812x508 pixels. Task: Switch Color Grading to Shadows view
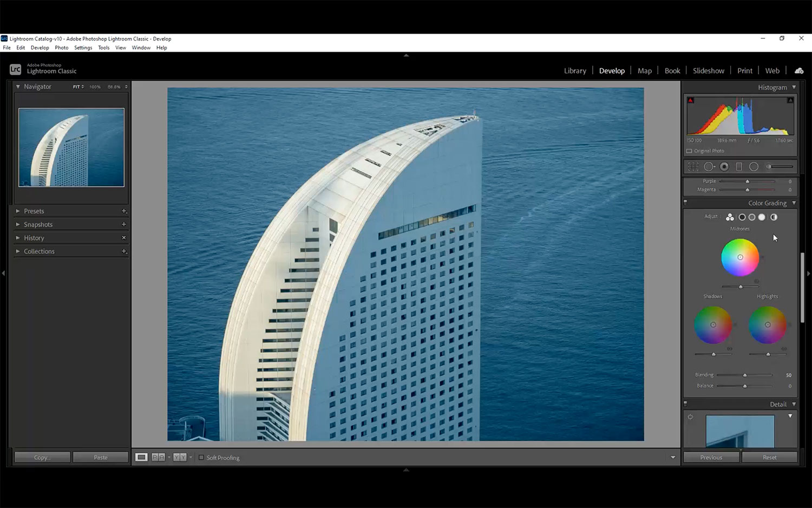[742, 217]
